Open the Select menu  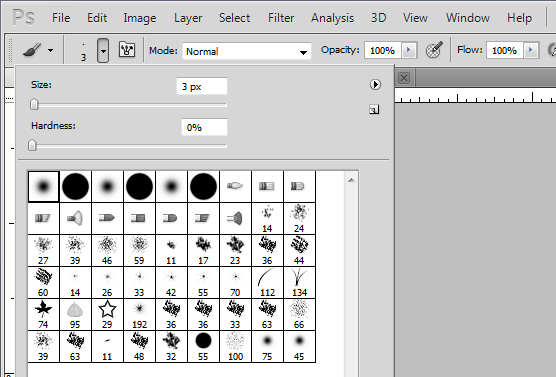pyautogui.click(x=234, y=18)
